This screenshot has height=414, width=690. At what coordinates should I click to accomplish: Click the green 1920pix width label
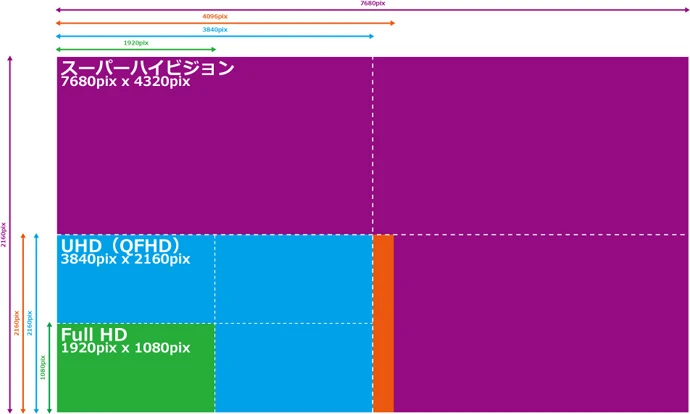pyautogui.click(x=136, y=43)
